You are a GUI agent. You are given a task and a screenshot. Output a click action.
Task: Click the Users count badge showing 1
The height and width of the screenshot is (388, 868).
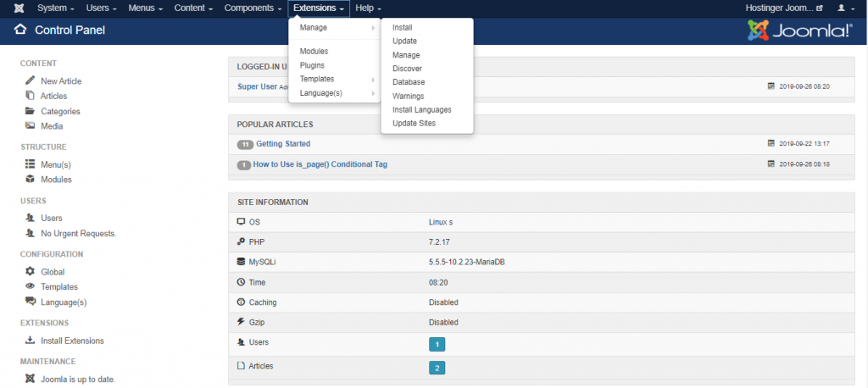tap(437, 345)
